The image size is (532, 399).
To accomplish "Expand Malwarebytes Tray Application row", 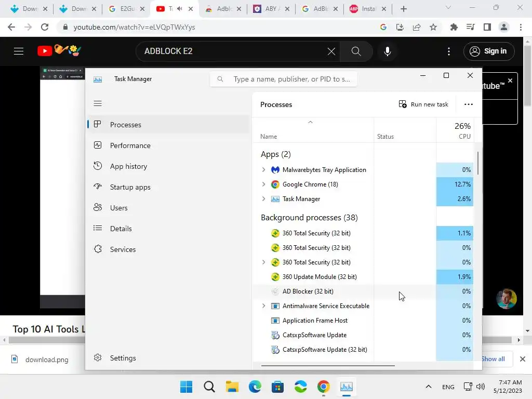I will tap(263, 170).
